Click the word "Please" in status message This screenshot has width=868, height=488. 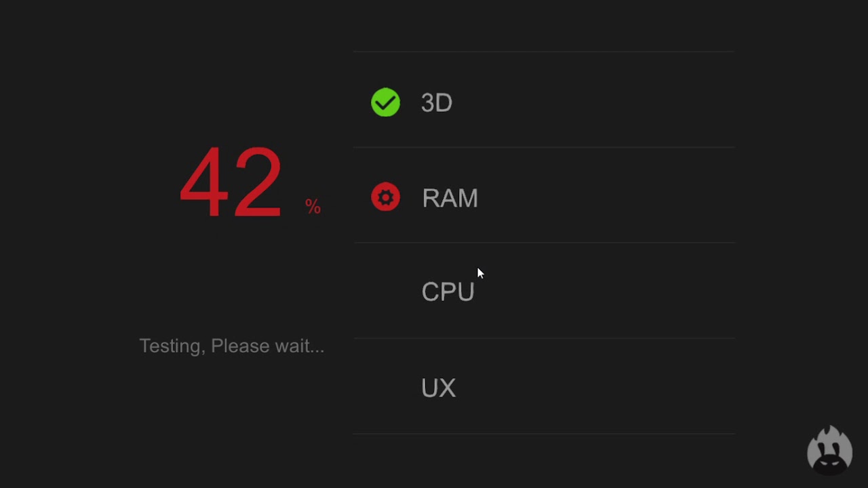(x=239, y=346)
